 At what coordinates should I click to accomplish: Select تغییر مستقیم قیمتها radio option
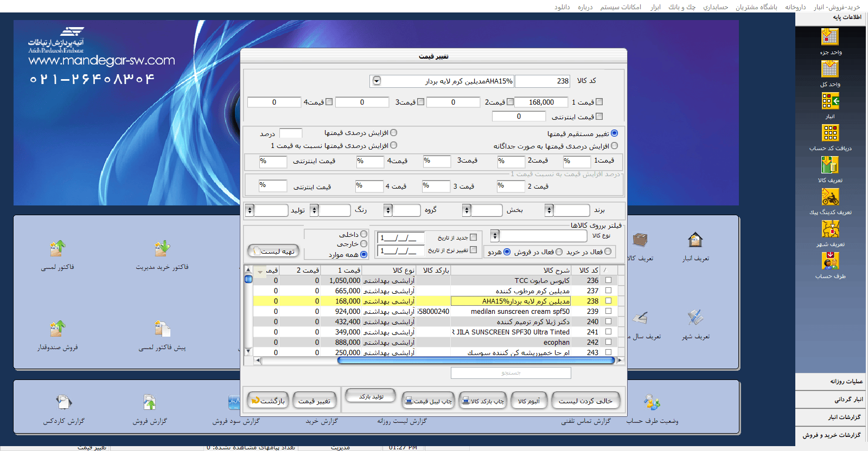coord(614,133)
